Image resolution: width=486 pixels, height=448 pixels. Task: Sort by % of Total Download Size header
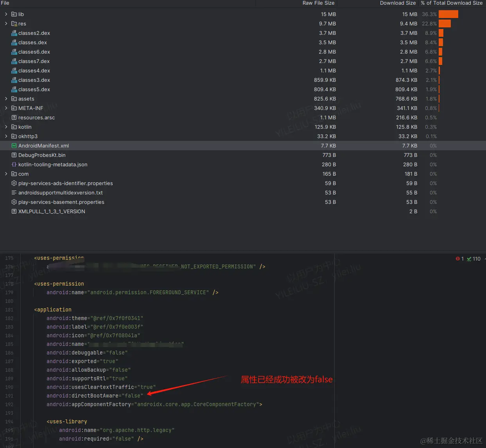(452, 3)
